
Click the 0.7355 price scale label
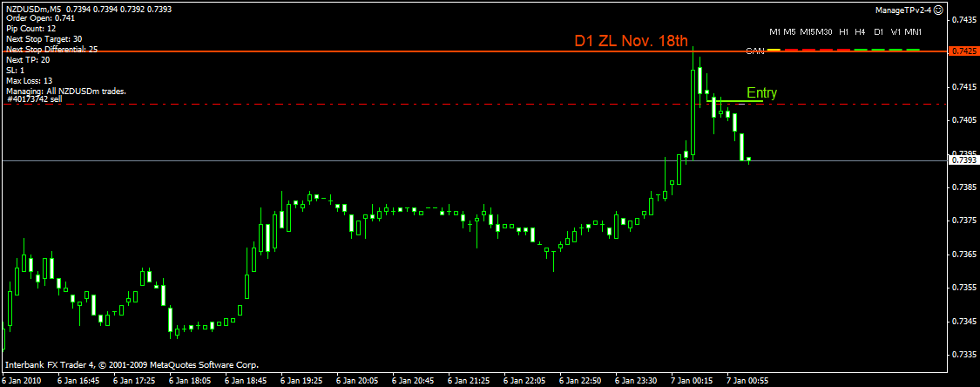tap(963, 288)
